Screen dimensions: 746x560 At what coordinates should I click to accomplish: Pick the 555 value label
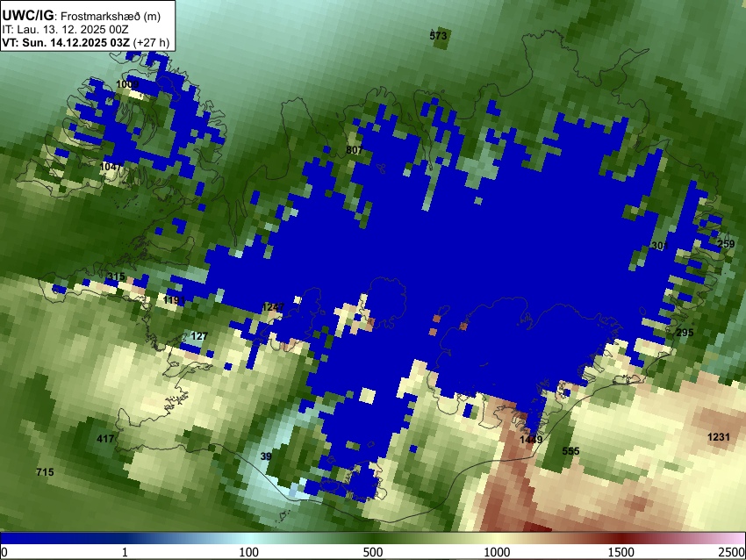pos(571,451)
